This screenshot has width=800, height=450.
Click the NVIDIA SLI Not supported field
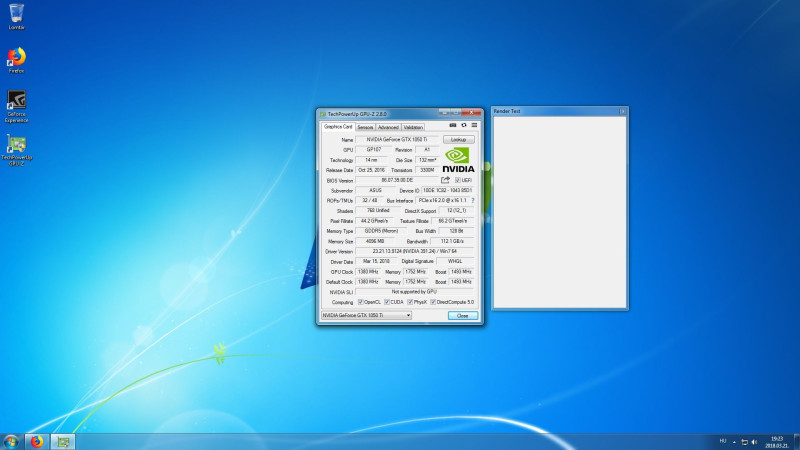point(415,292)
